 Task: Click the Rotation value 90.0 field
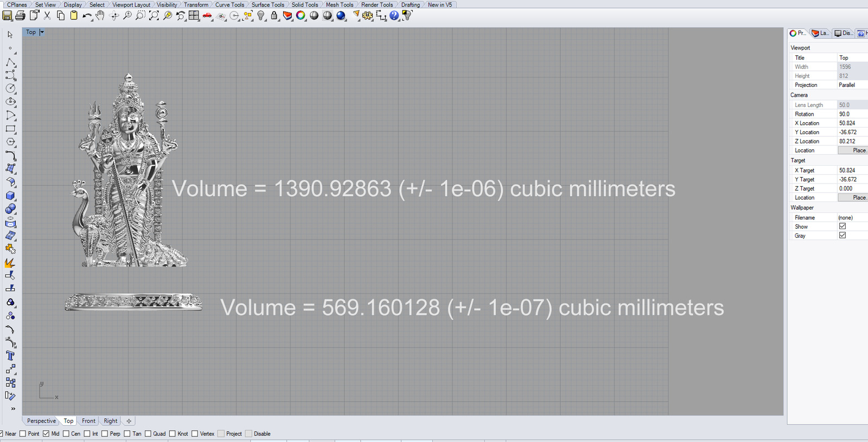pos(852,114)
